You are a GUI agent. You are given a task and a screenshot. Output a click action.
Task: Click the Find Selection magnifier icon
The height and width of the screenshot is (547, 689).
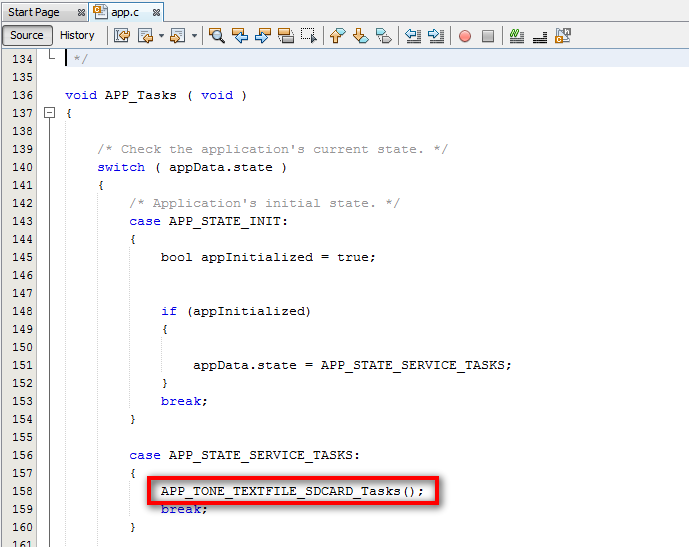pos(217,36)
